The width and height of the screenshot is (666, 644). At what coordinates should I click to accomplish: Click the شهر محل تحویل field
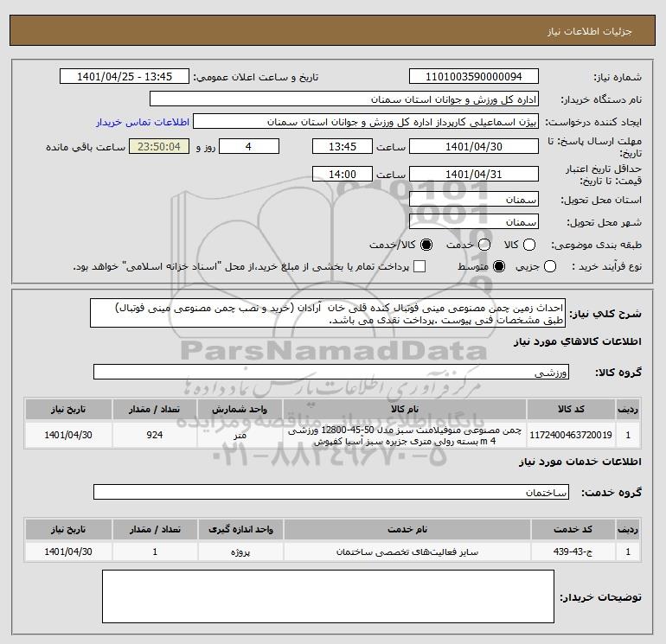point(474,222)
